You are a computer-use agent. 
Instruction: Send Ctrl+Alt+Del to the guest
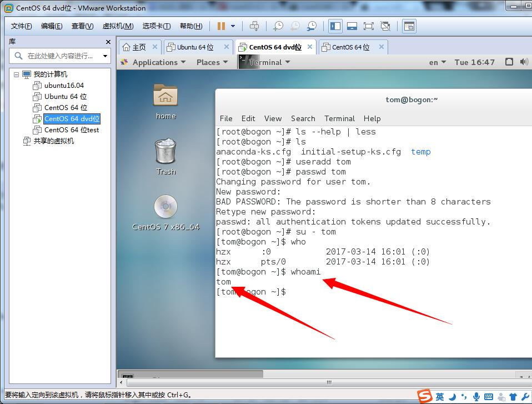tap(254, 26)
